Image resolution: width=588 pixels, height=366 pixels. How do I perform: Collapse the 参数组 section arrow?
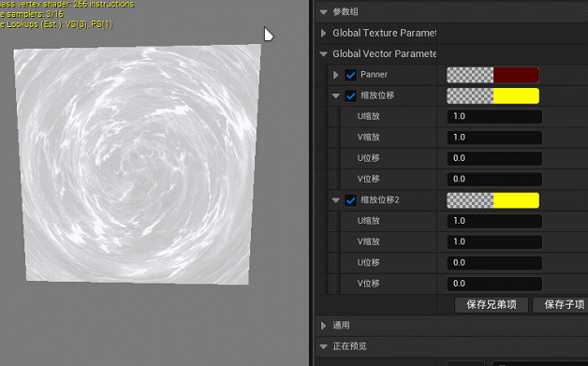[x=324, y=12]
